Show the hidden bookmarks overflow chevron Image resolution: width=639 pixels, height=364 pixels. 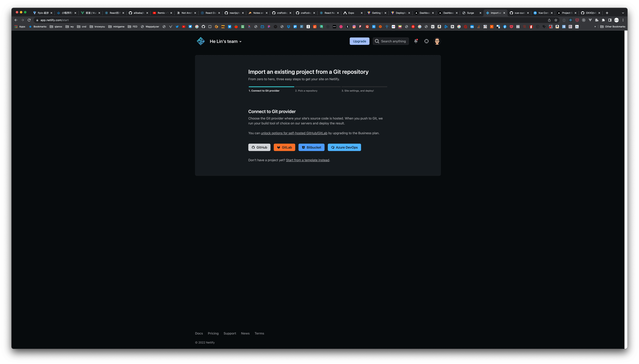click(595, 26)
